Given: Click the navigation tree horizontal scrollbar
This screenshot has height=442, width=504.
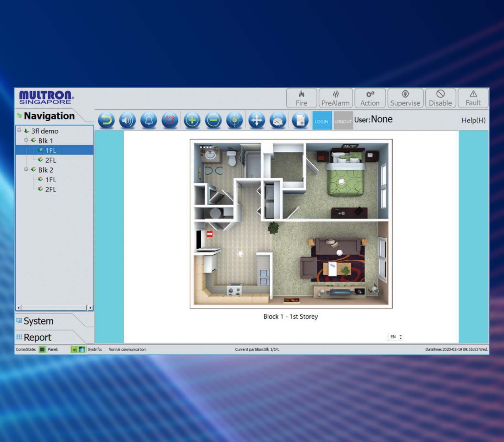Looking at the screenshot, I should (x=54, y=307).
